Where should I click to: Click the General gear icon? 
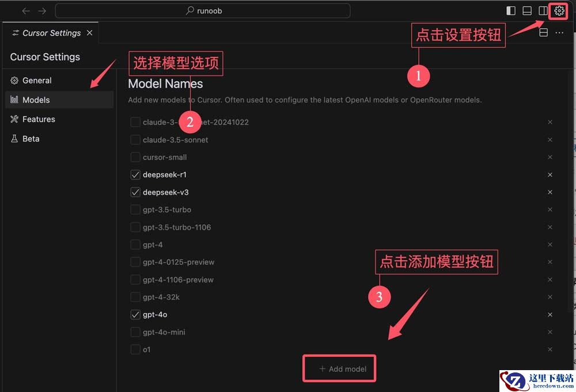(14, 81)
